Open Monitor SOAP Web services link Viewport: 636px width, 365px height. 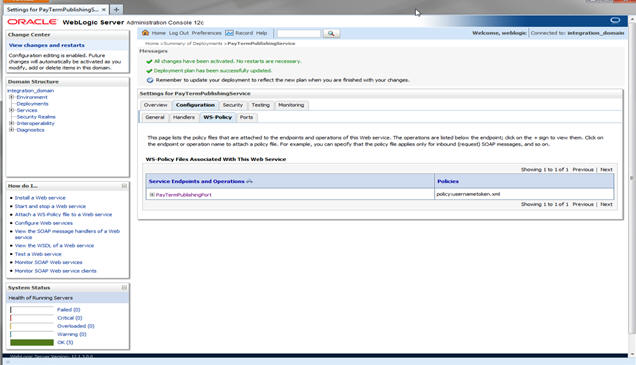tap(48, 262)
